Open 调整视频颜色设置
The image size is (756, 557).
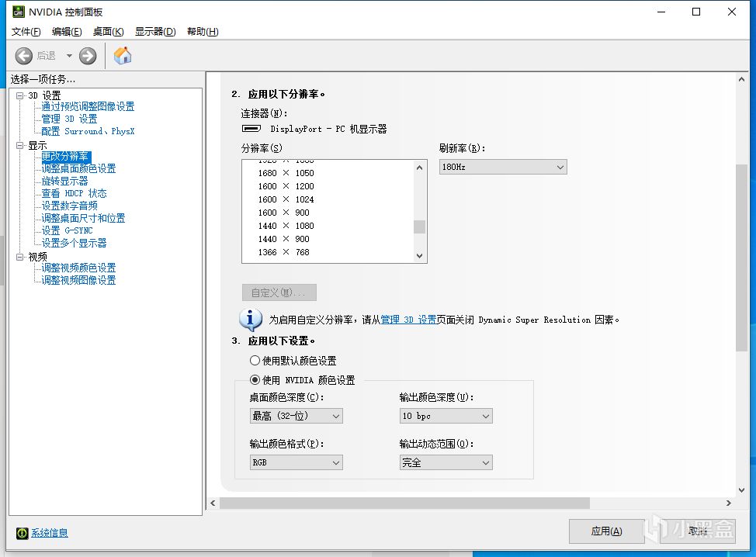[78, 268]
